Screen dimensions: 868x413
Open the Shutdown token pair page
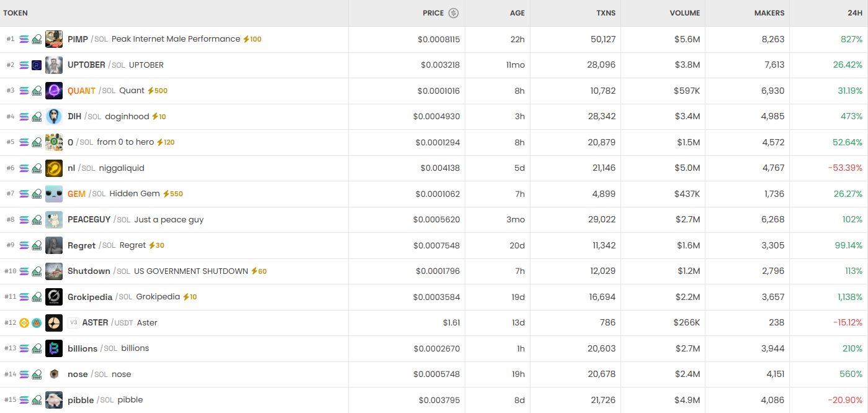pos(89,271)
